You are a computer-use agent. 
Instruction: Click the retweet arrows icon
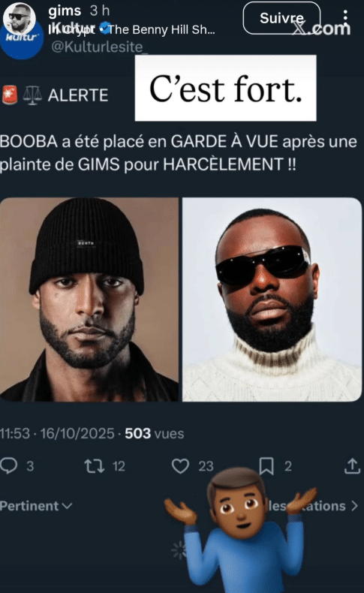[95, 466]
